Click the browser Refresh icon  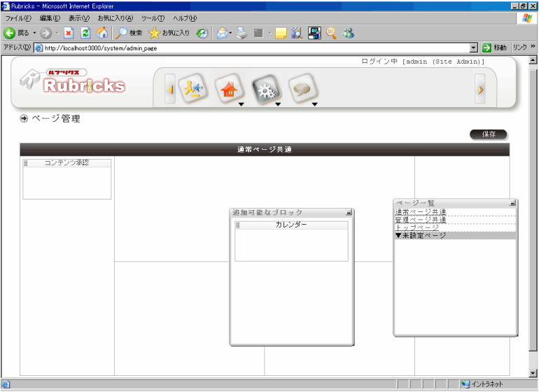click(x=85, y=33)
